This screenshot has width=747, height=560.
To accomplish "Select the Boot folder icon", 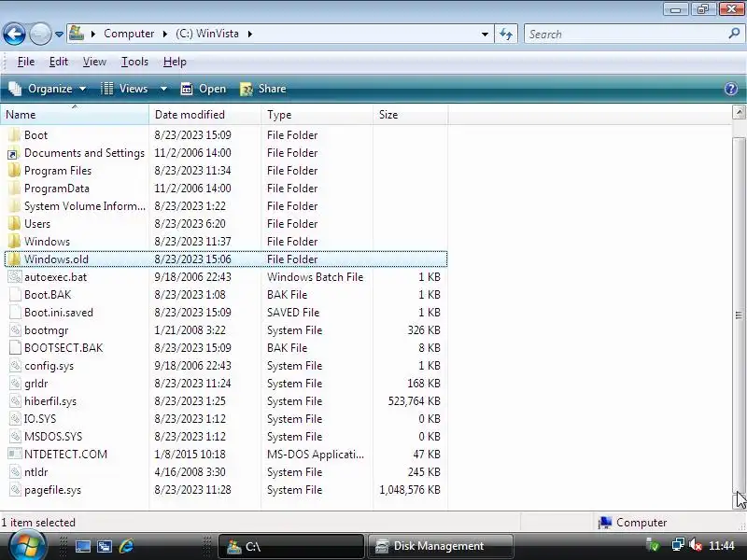I will 15,135.
